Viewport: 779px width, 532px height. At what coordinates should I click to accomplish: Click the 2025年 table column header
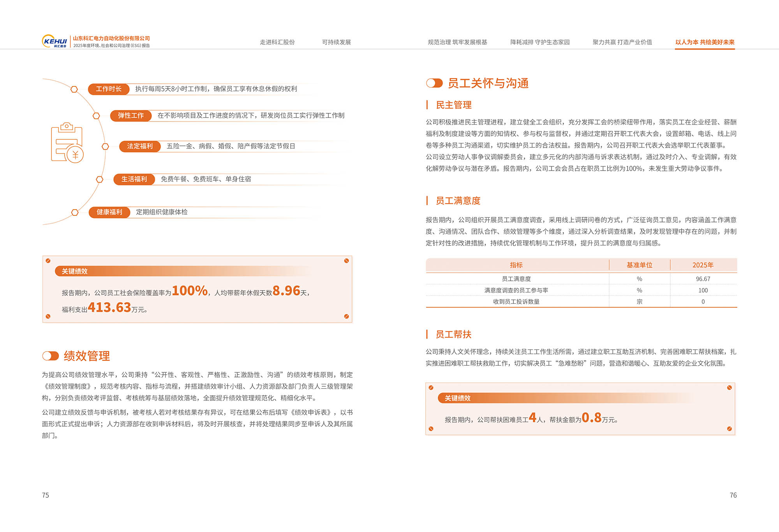(703, 265)
